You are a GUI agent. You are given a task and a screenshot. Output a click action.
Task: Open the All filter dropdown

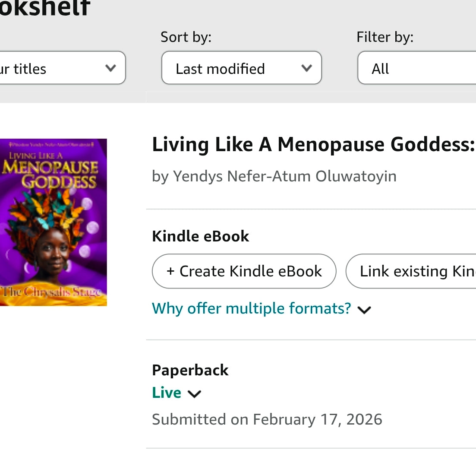coord(416,68)
